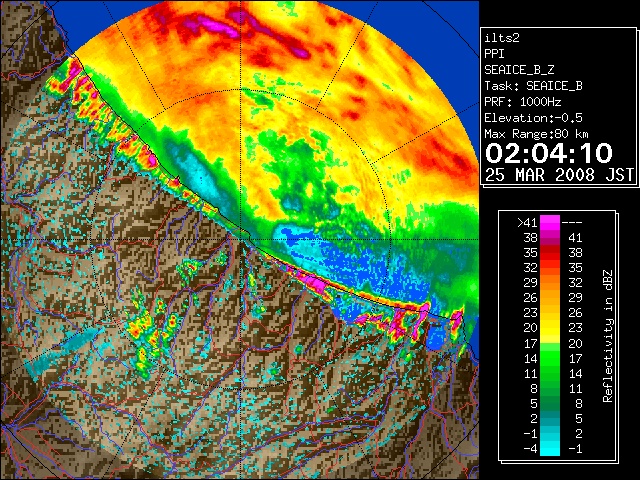This screenshot has width=640, height=480.
Task: Click the 02:04:10 timestamp
Action: click(549, 153)
